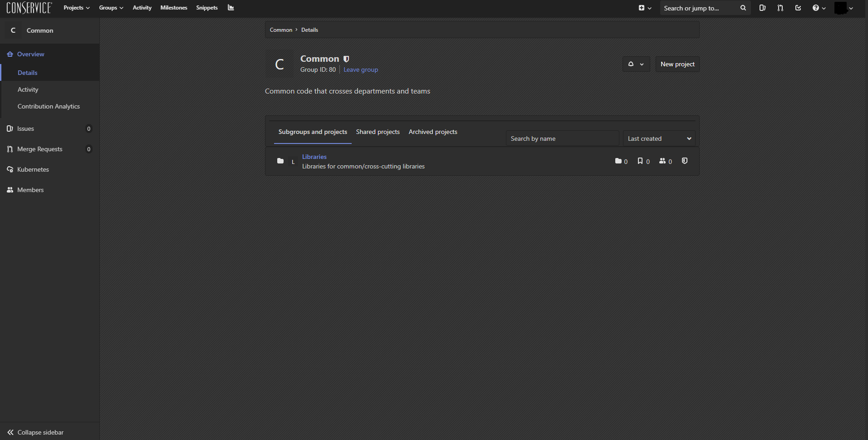Open the Members sidebar section

coord(30,190)
